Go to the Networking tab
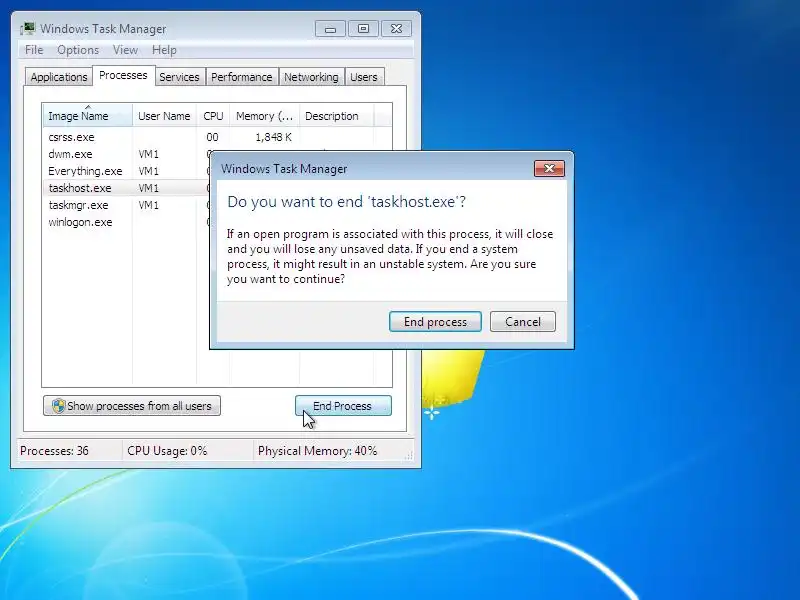Image resolution: width=800 pixels, height=600 pixels. click(311, 77)
